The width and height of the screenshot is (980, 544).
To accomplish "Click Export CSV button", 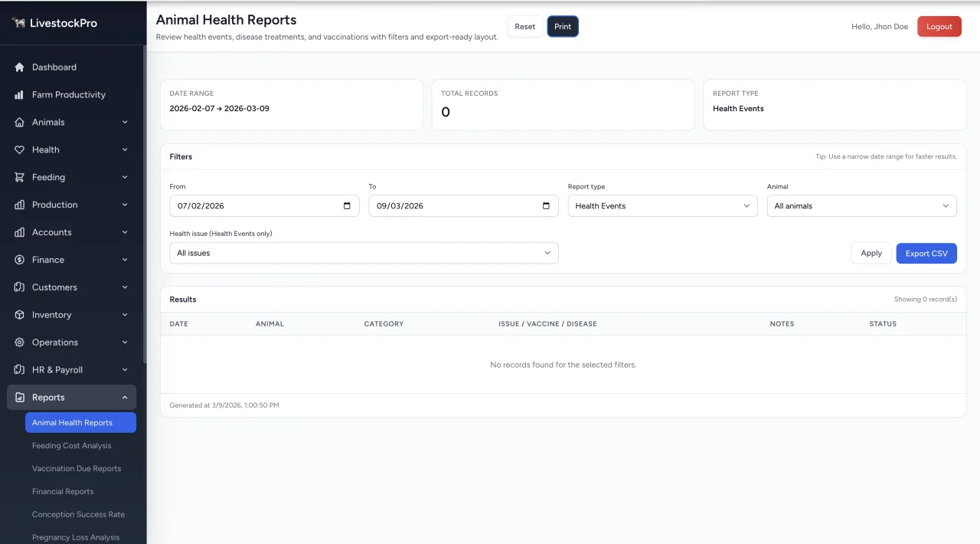I will [926, 253].
